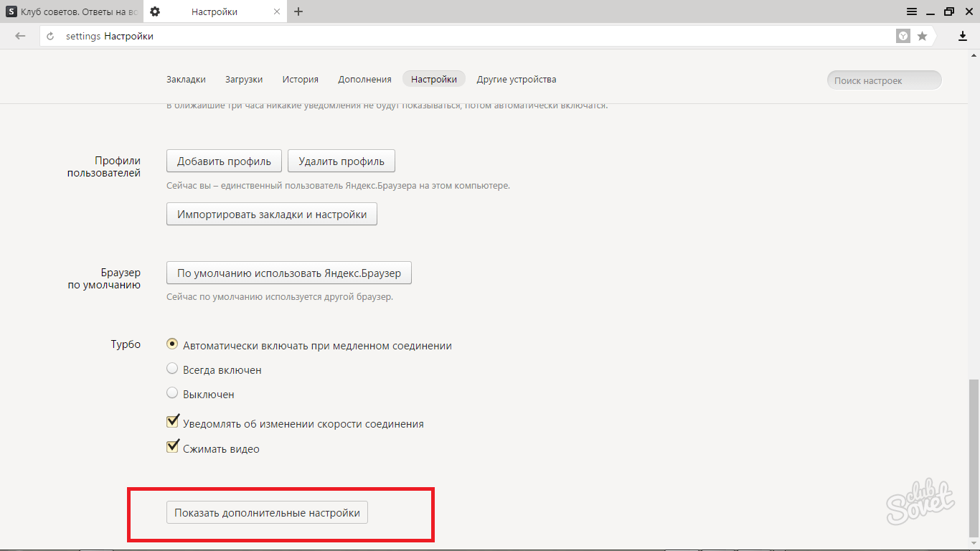This screenshot has height=551, width=980.
Task: Click the star icon to bookmark page
Action: point(922,36)
